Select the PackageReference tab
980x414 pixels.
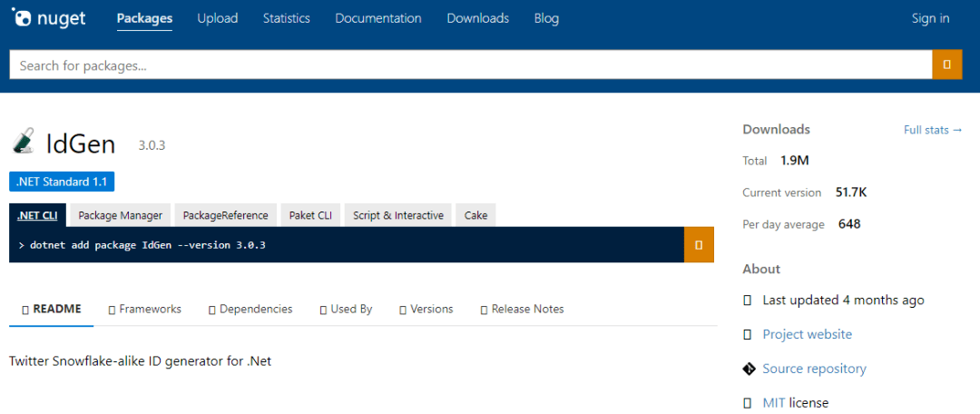pos(225,215)
